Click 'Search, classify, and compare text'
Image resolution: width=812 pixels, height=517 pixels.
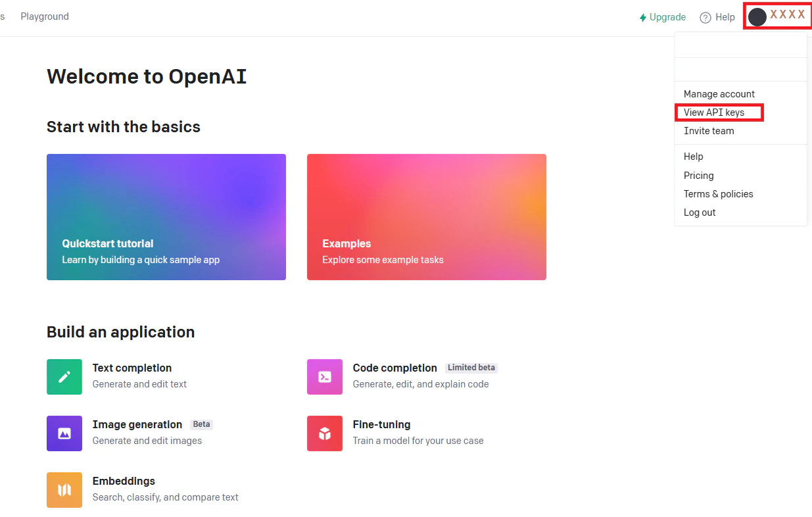pyautogui.click(x=166, y=497)
